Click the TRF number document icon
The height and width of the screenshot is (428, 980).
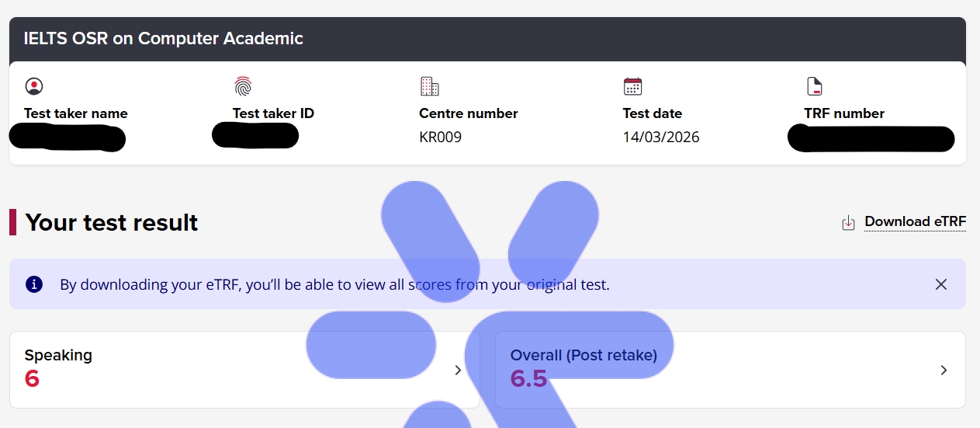pos(814,86)
